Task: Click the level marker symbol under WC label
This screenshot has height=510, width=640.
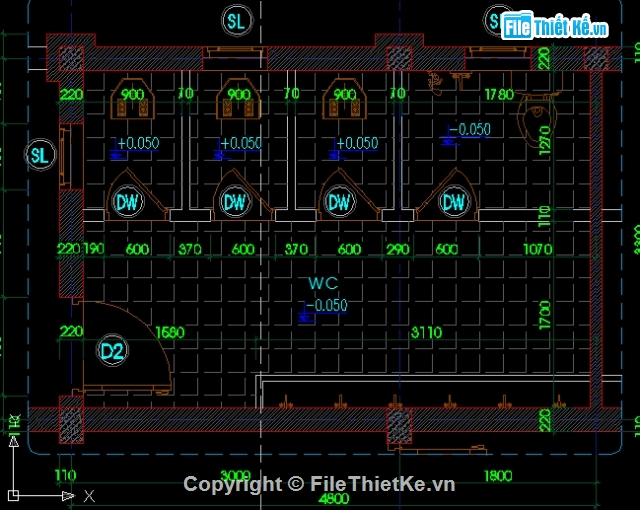Action: click(305, 315)
